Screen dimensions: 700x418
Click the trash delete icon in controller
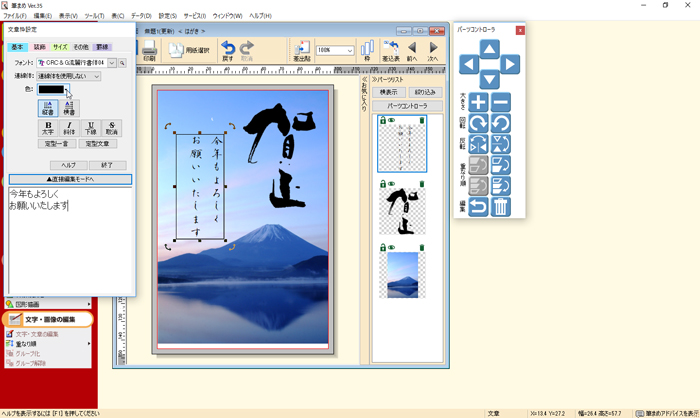(501, 207)
